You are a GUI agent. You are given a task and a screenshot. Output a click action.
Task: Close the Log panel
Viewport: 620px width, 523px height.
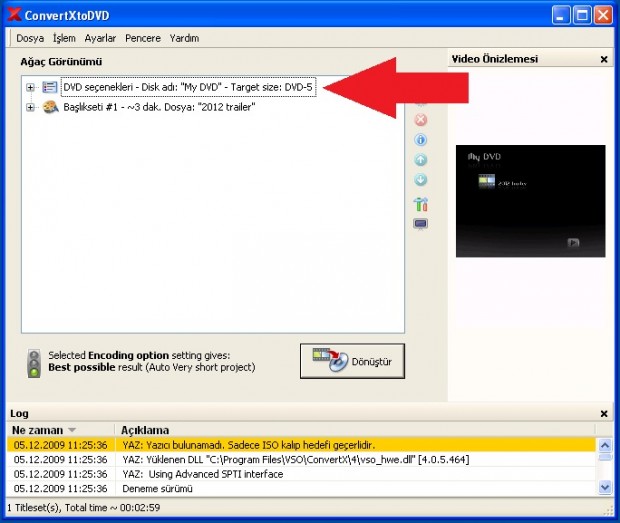pos(604,414)
